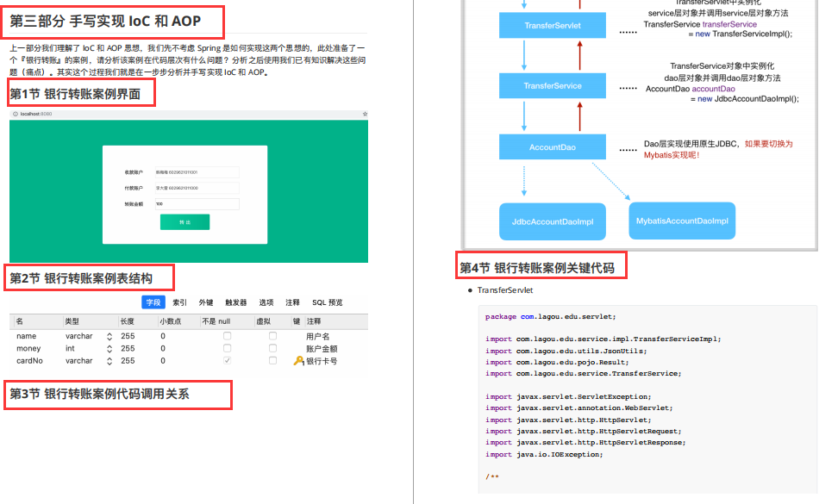Image resolution: width=838 pixels, height=504 pixels.
Task: Click the int type stepper for money
Action: click(109, 345)
